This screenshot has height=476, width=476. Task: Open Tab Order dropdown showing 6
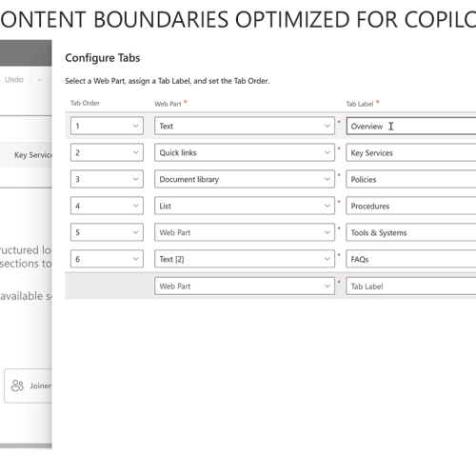pyautogui.click(x=107, y=259)
